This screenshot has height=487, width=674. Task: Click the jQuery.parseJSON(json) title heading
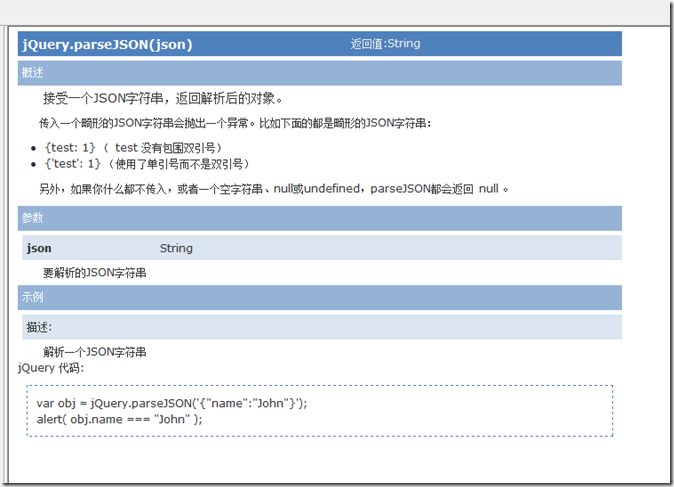[107, 44]
